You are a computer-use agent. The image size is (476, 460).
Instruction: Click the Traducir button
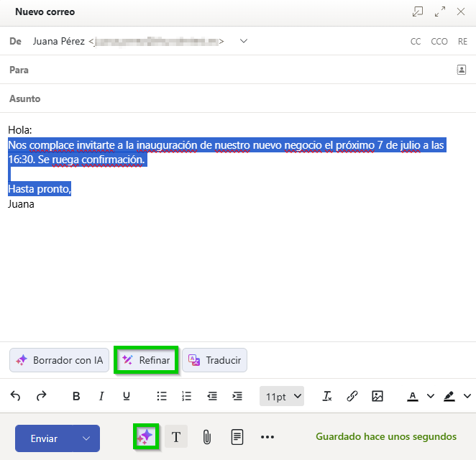click(215, 360)
